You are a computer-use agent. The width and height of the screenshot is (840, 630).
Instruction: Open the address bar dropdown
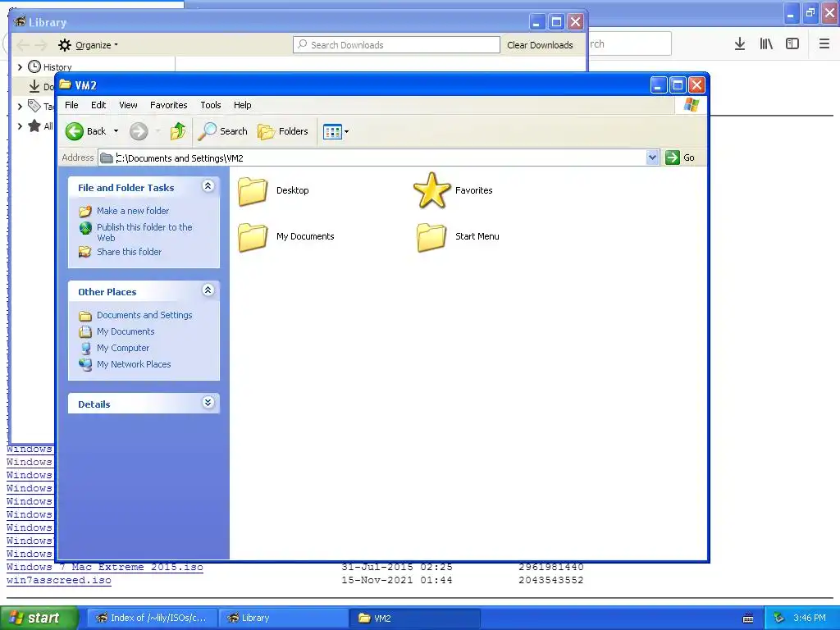[x=652, y=157]
